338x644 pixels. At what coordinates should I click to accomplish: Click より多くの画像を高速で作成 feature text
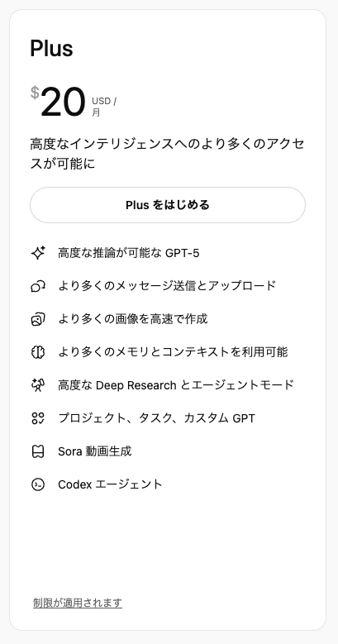pyautogui.click(x=133, y=319)
